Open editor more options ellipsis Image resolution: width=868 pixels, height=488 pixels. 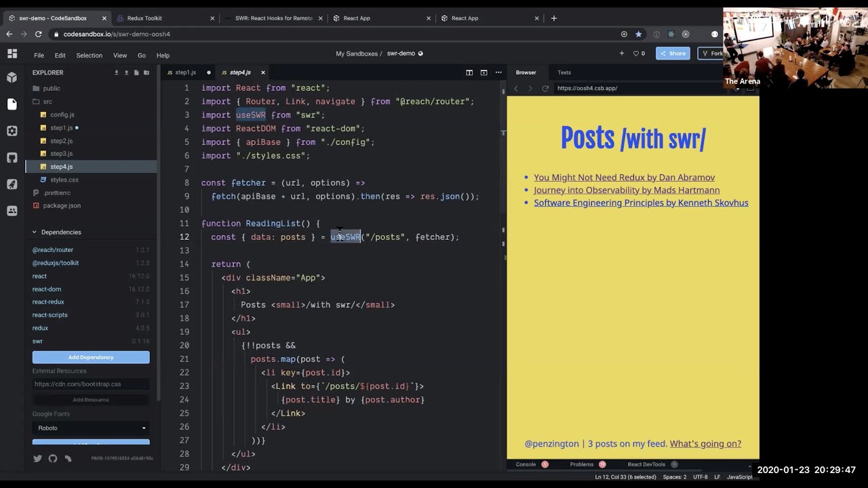[x=498, y=73]
